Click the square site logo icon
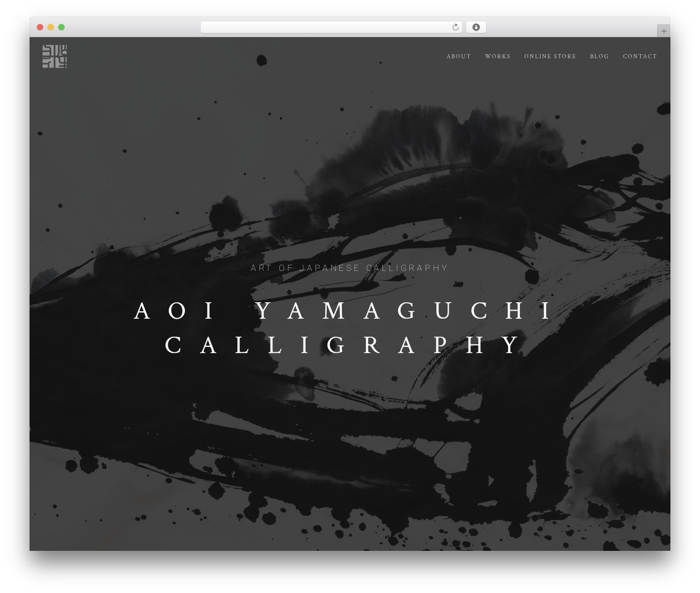The height and width of the screenshot is (593, 700). coord(55,56)
